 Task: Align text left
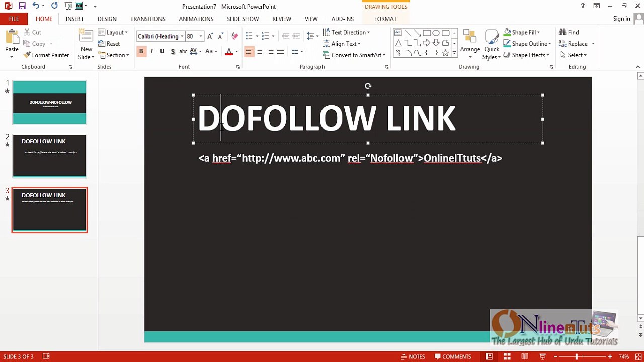[x=249, y=51]
